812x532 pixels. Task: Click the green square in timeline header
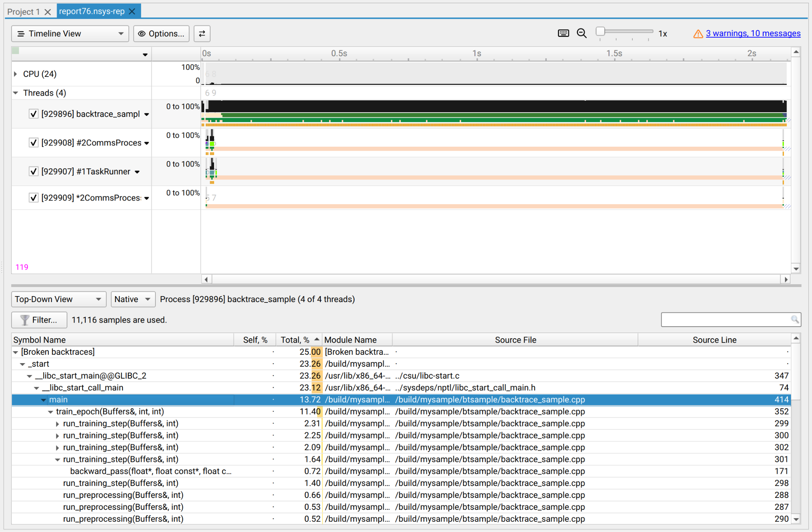click(x=15, y=50)
